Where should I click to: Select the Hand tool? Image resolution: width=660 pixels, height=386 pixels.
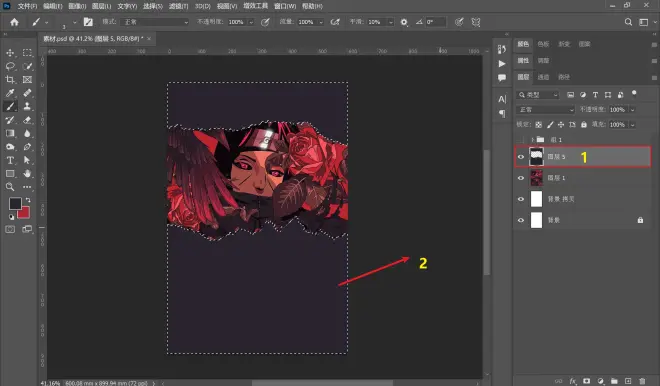(27, 173)
